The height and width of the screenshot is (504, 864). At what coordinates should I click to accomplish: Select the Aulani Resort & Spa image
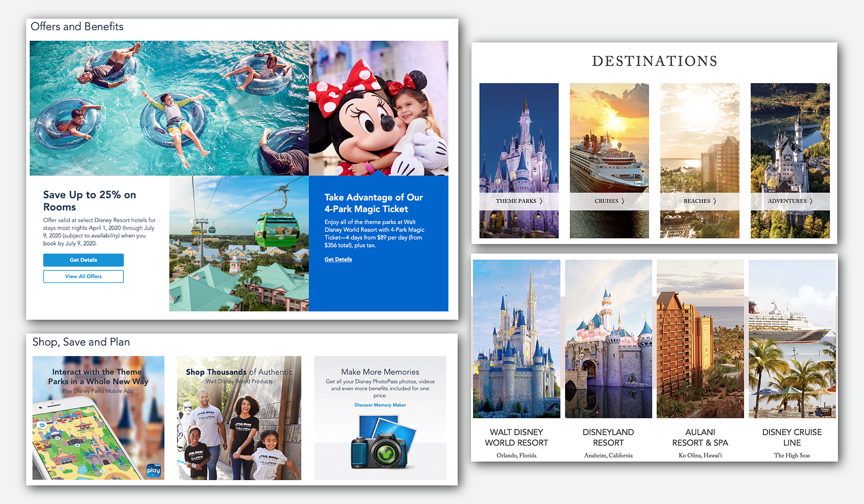click(700, 338)
